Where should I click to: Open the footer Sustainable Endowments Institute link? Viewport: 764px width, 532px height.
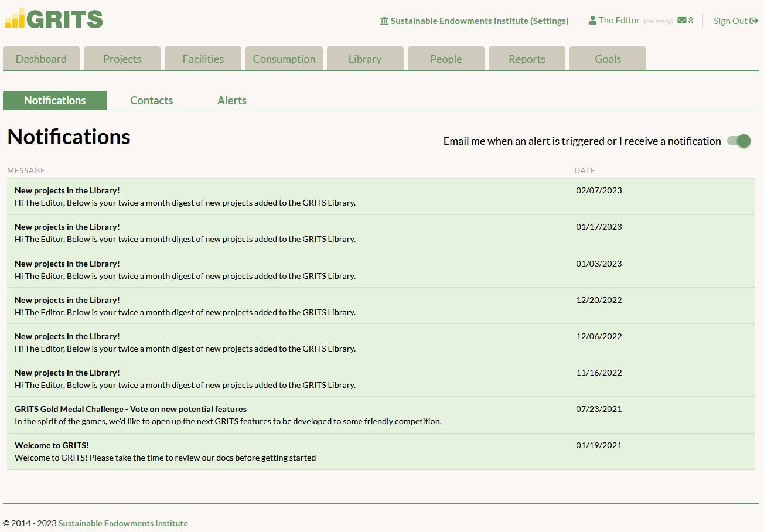pos(123,523)
